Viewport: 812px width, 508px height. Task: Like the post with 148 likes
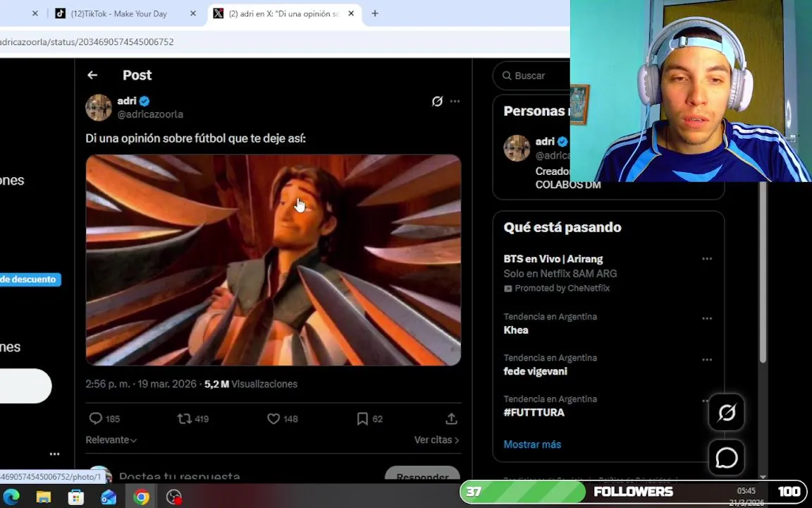pos(273,418)
